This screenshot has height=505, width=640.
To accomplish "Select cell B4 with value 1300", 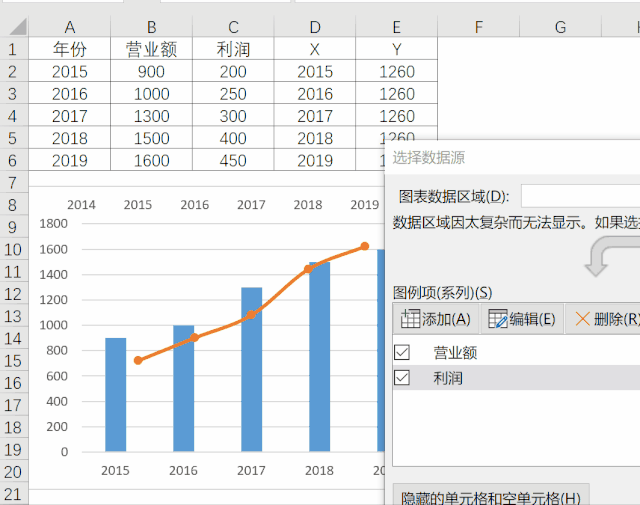I will 151,116.
